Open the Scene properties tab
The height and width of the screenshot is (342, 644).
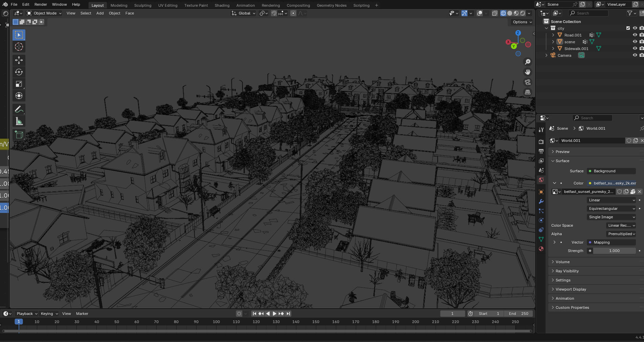[x=541, y=170]
